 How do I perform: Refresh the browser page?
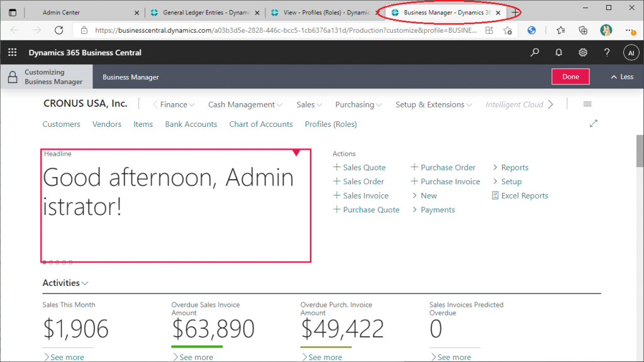click(59, 30)
